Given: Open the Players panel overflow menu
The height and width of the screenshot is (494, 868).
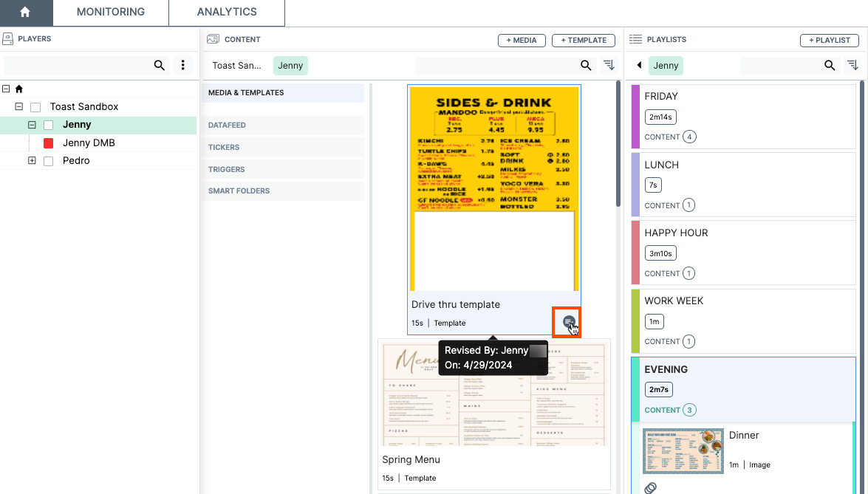Looking at the screenshot, I should coord(182,65).
